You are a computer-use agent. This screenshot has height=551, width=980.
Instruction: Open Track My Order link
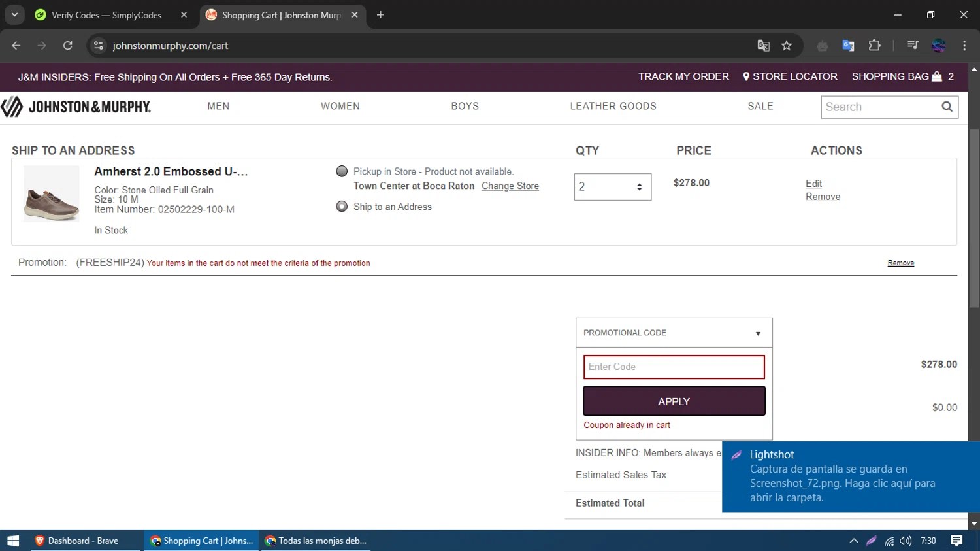pos(683,76)
